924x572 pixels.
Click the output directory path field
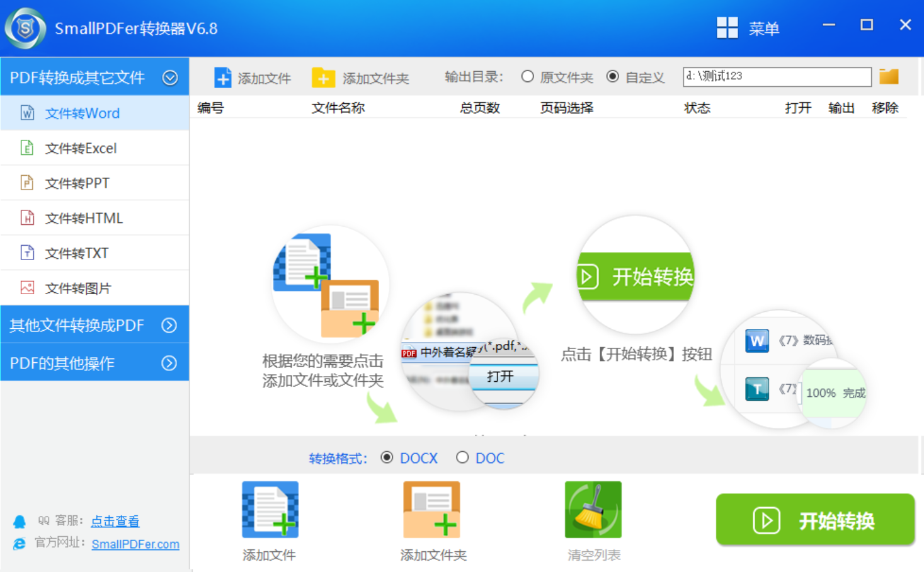click(x=777, y=76)
